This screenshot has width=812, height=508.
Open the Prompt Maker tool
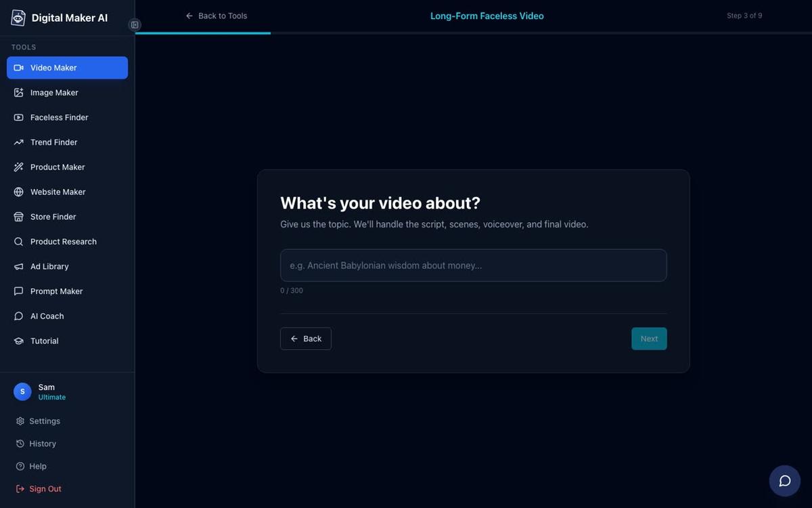click(x=67, y=291)
